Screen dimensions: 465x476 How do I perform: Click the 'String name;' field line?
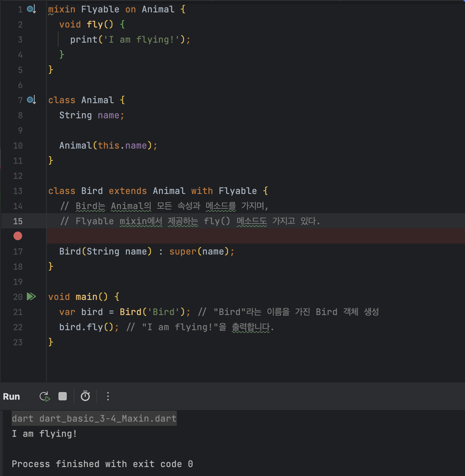coord(92,115)
